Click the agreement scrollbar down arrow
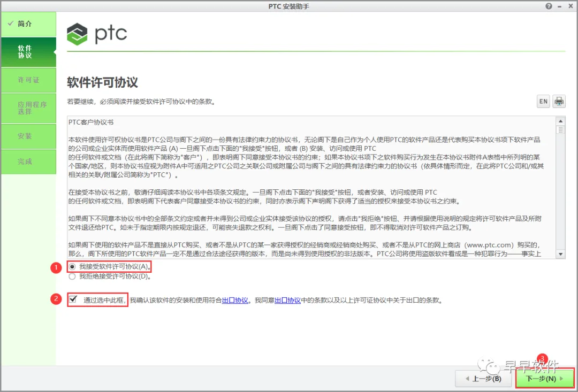Image resolution: width=578 pixels, height=392 pixels. click(x=561, y=254)
